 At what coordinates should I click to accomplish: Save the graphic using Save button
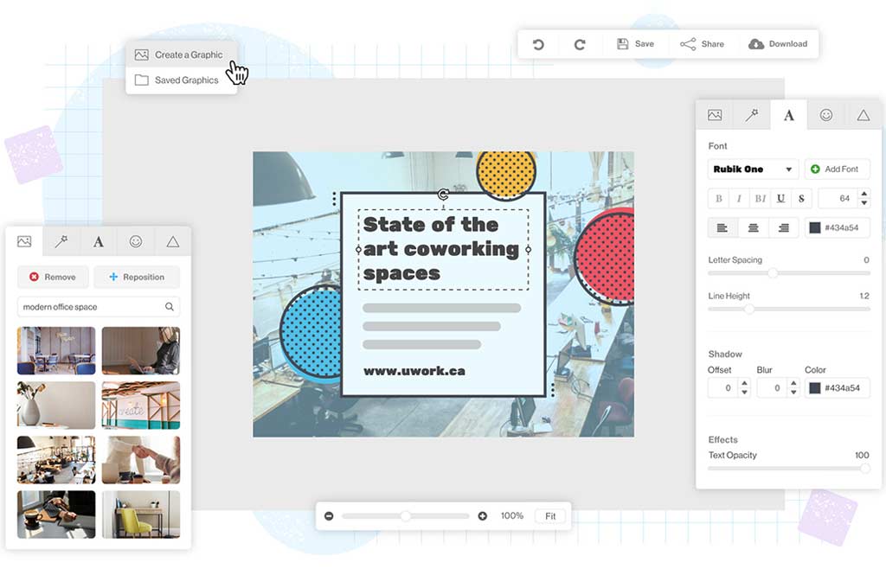tap(635, 44)
